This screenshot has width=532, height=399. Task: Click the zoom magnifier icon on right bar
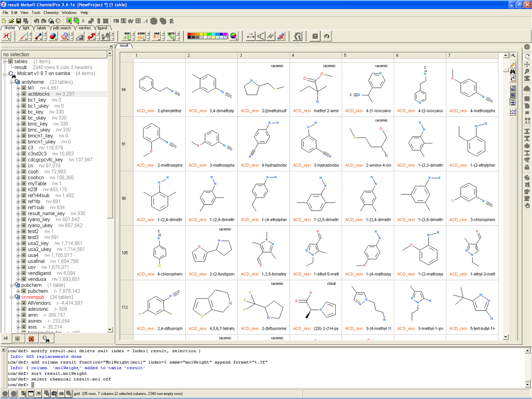pyautogui.click(x=527, y=72)
